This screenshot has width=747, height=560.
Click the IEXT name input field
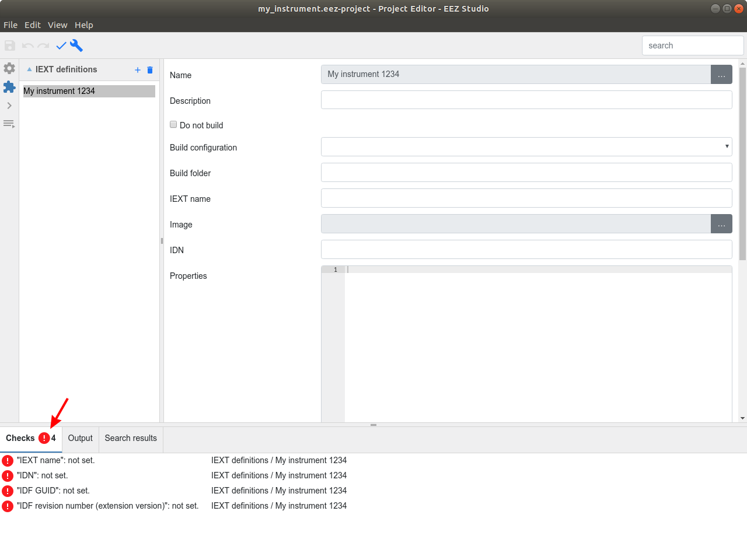pyautogui.click(x=526, y=198)
